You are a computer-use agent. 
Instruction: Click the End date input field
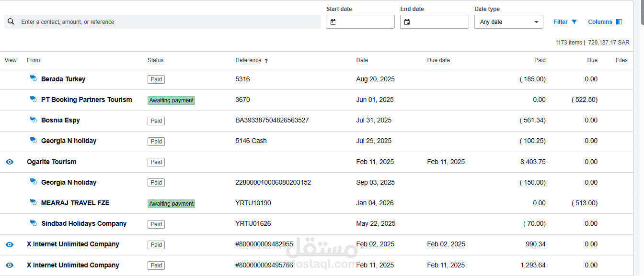click(435, 22)
